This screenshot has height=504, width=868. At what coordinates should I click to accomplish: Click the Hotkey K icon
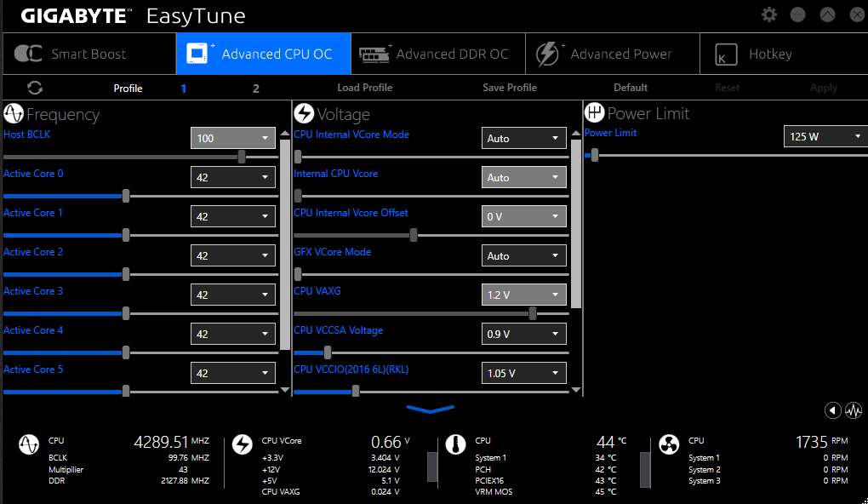pos(726,54)
